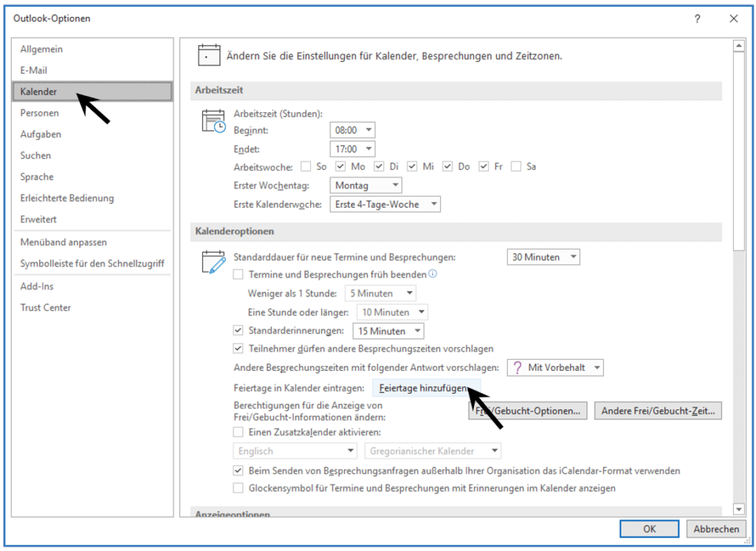Select Erleichterte Bedienung category

point(92,198)
